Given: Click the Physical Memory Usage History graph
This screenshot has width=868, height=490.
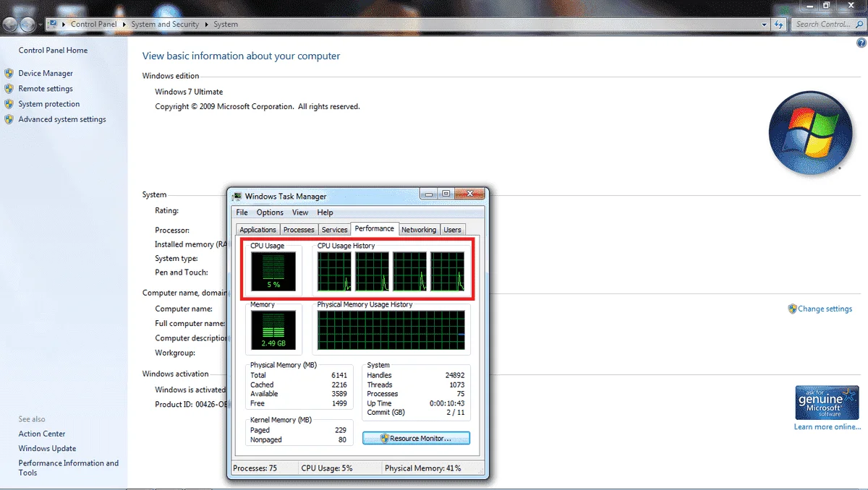Looking at the screenshot, I should [391, 330].
